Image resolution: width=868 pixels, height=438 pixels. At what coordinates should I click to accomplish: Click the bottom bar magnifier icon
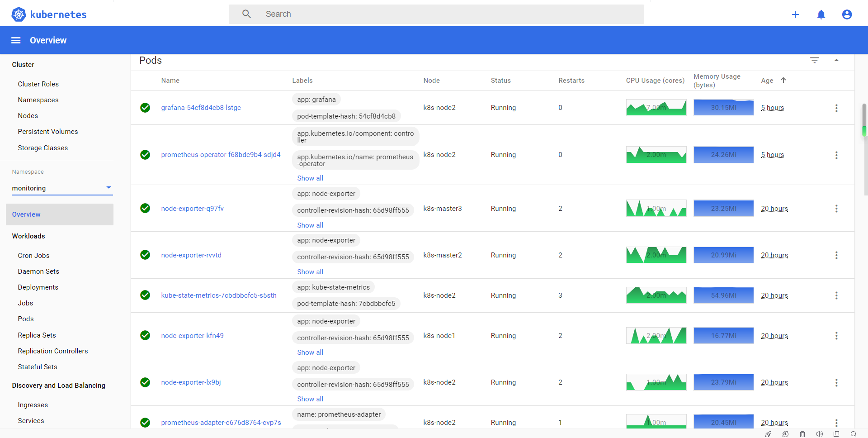[854, 434]
